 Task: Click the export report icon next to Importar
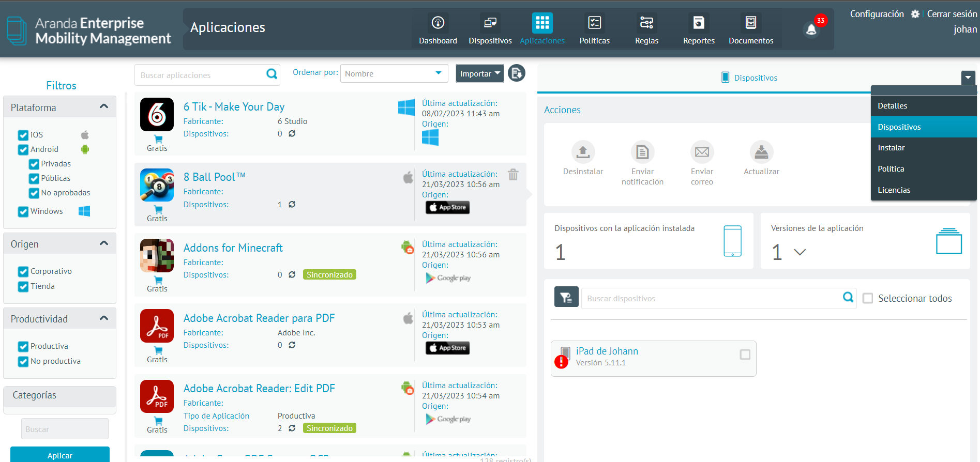[517, 73]
